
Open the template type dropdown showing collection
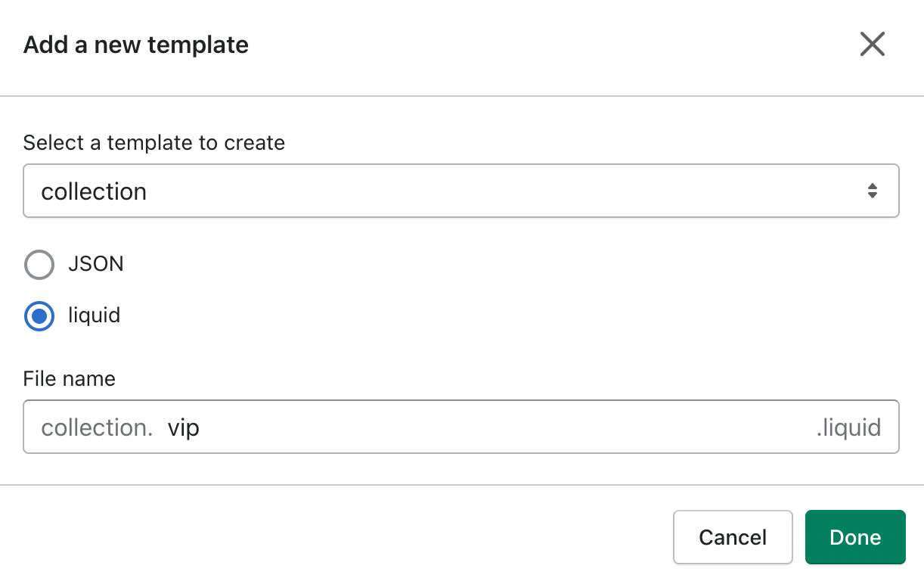[460, 191]
